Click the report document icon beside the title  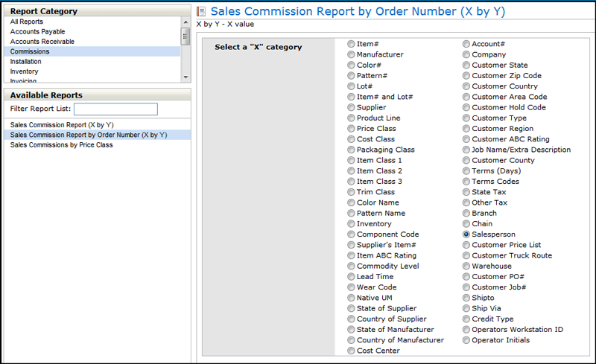coord(201,12)
